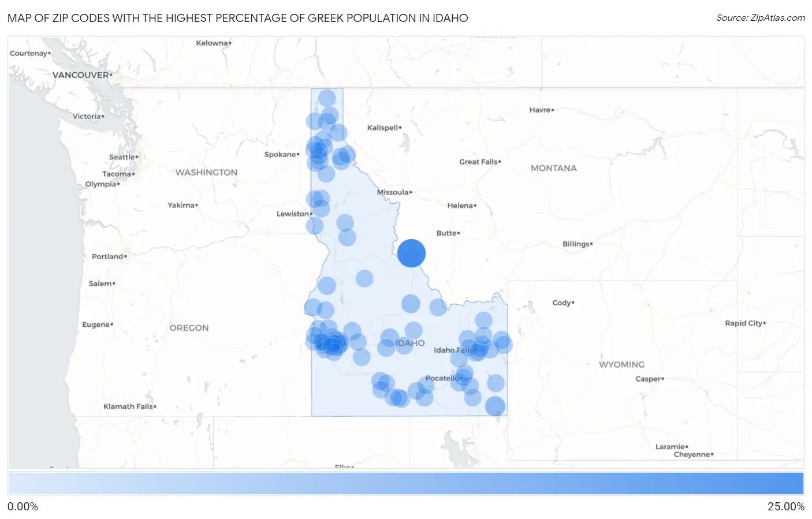Click the WYOMING state label

(x=621, y=364)
